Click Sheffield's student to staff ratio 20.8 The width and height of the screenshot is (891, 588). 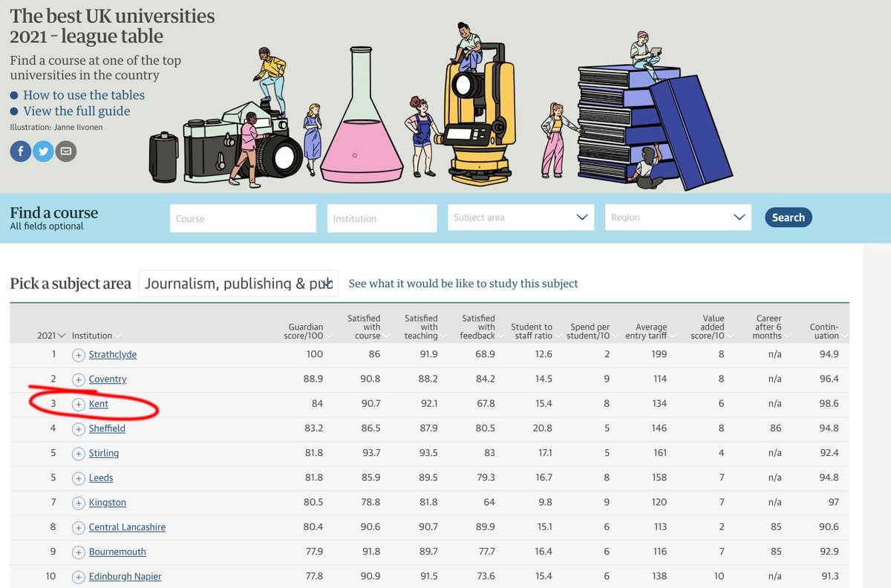543,428
